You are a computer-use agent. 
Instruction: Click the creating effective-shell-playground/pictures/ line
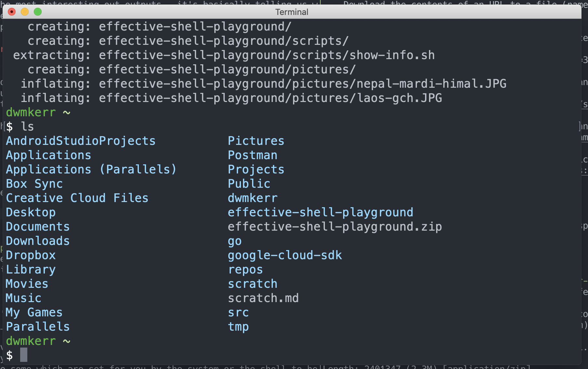(192, 70)
